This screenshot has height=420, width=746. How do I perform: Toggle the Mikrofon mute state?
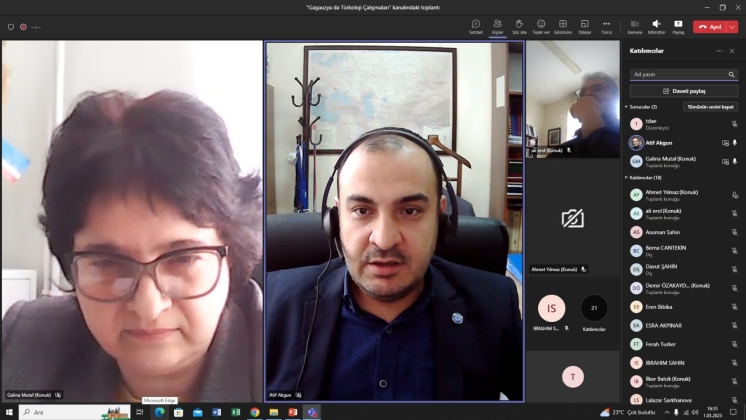(656, 25)
